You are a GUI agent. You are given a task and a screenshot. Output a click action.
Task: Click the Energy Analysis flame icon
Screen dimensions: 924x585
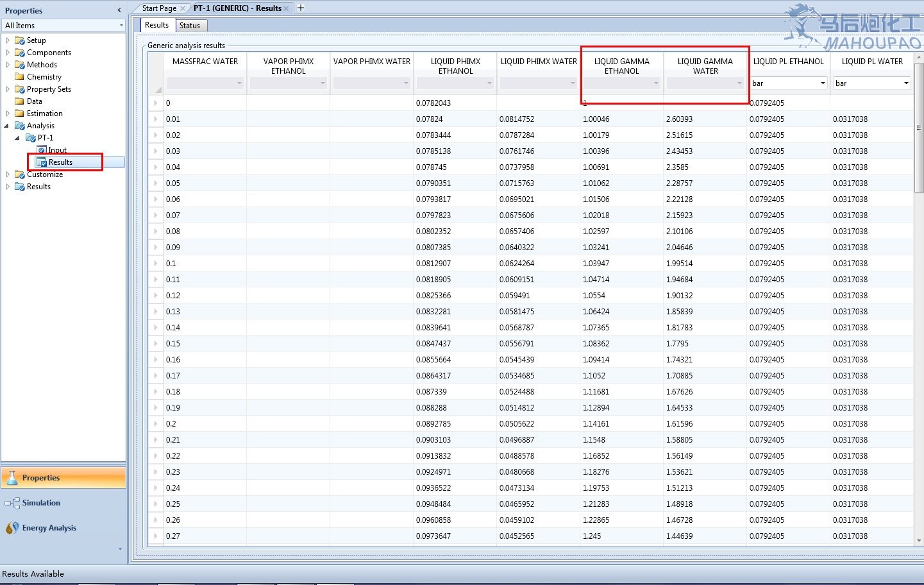(12, 528)
